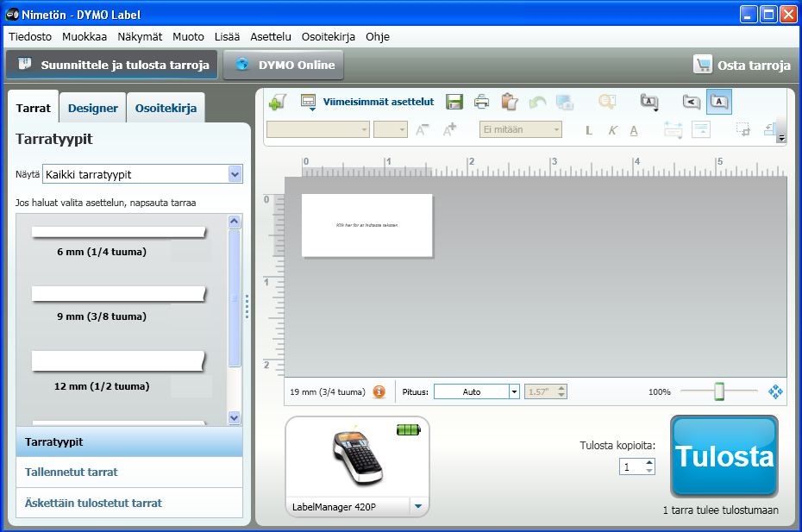The height and width of the screenshot is (532, 802).
Task: Open the Äskettäin tulostetut tarrat section
Action: coord(129,503)
